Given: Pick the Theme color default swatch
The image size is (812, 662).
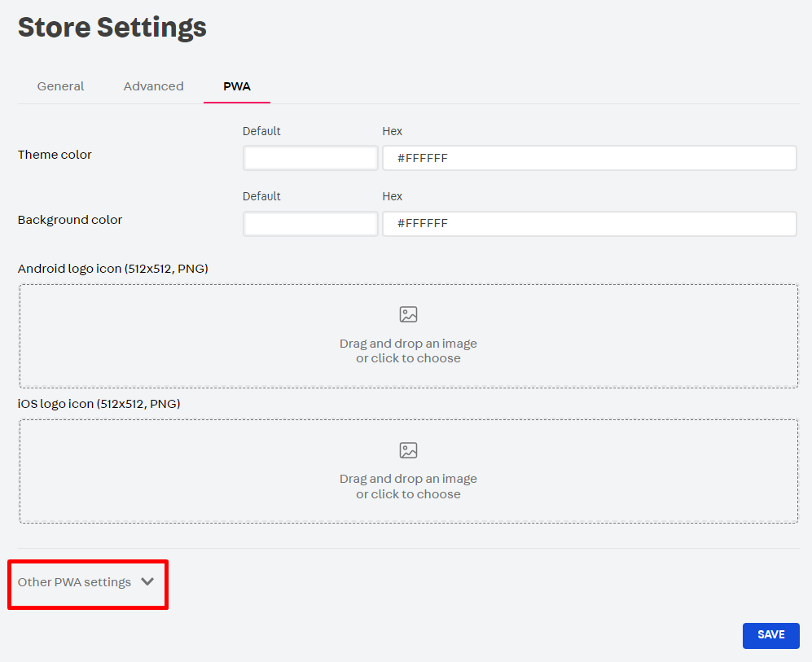Looking at the screenshot, I should click(x=310, y=158).
